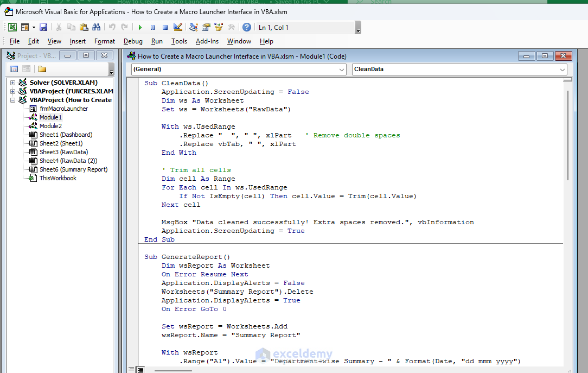
Task: Select Module1 in project tree
Action: point(50,117)
